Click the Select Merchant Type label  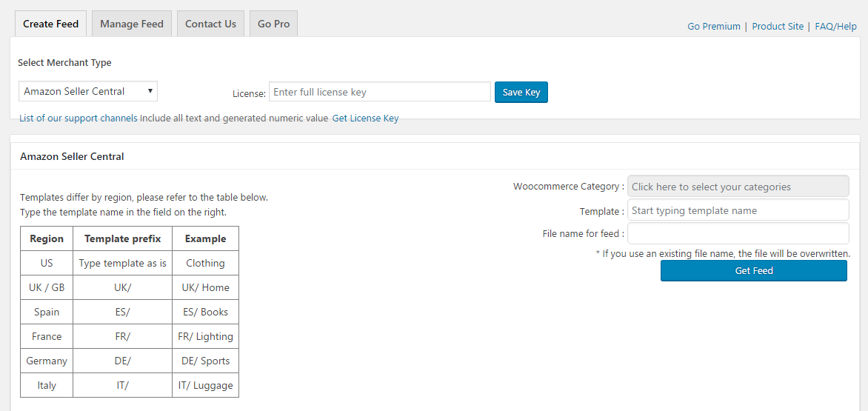[x=64, y=63]
